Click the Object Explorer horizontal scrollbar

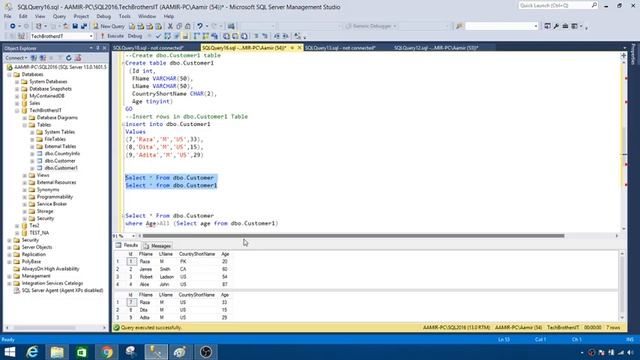click(x=44, y=328)
